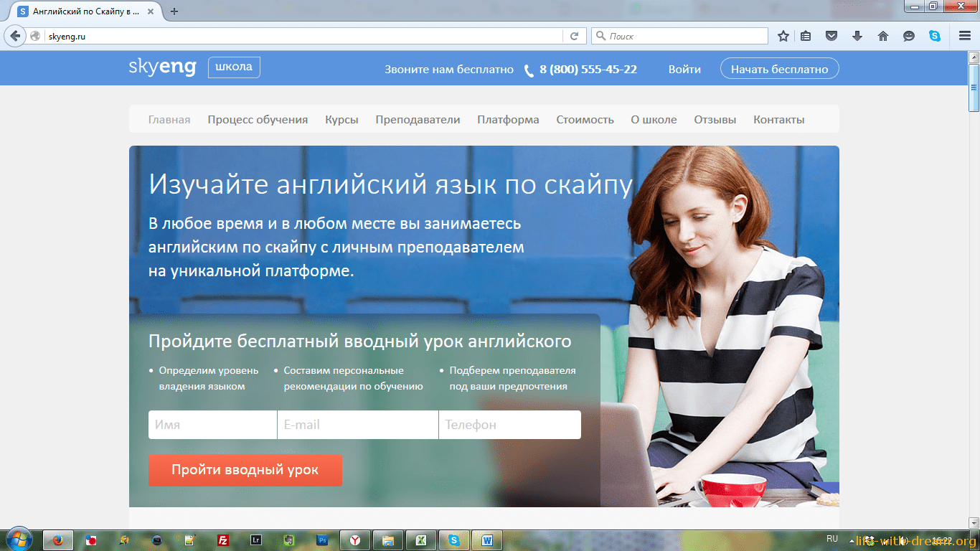Image resolution: width=980 pixels, height=551 pixels.
Task: Click into the Телефон input field
Action: tap(510, 425)
